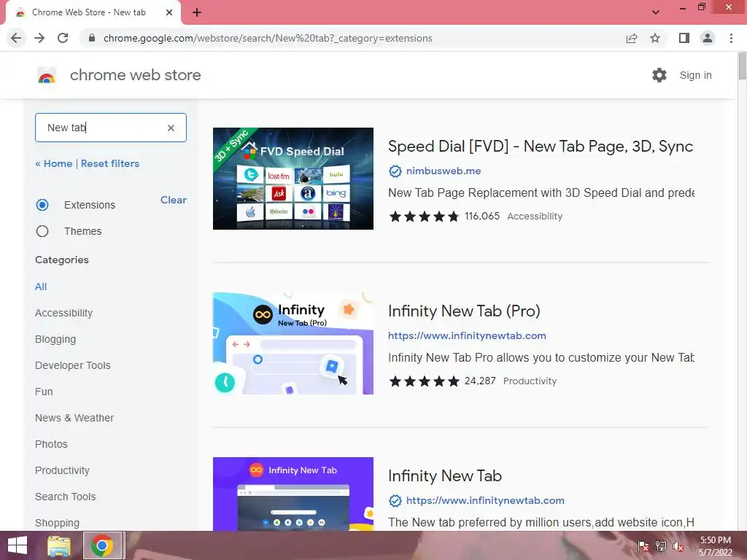Visit infinitynewtab.com link under Pro listing

[x=467, y=335]
